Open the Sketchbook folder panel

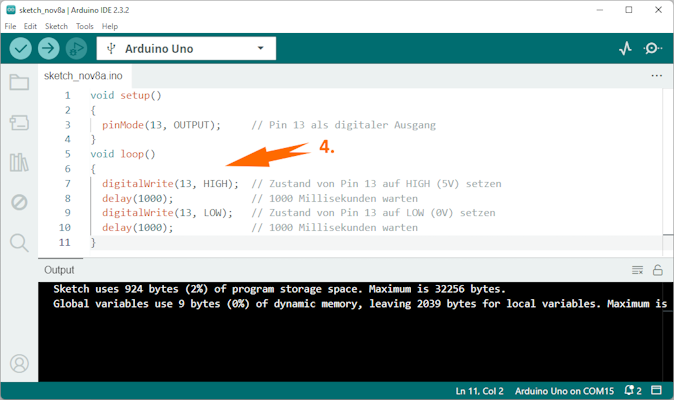pos(19,82)
